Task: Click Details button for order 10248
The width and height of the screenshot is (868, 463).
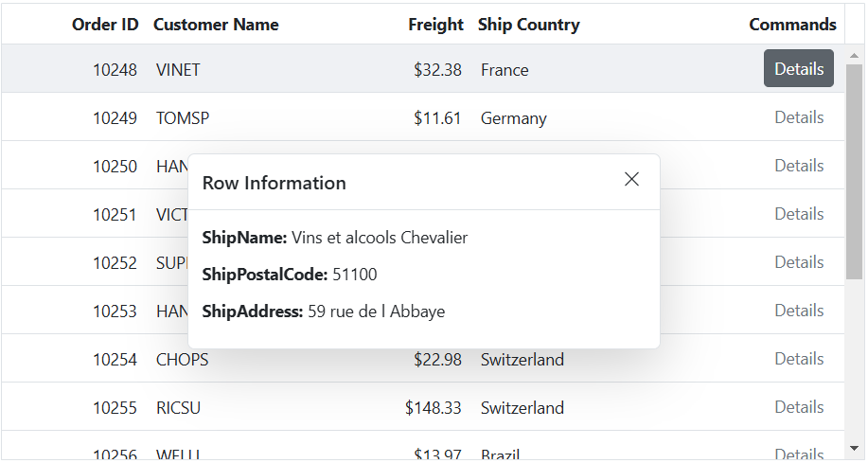Action: (x=799, y=69)
